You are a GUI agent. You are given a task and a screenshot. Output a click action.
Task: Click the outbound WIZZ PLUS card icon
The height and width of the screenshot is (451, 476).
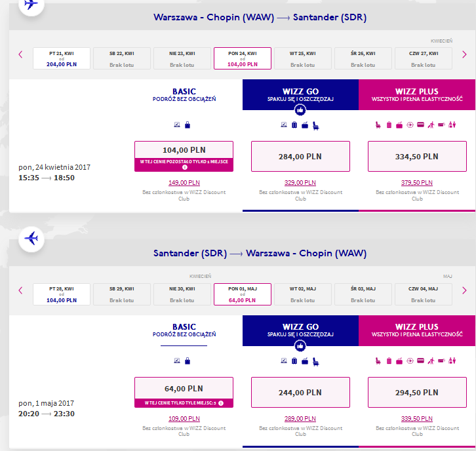(420, 125)
